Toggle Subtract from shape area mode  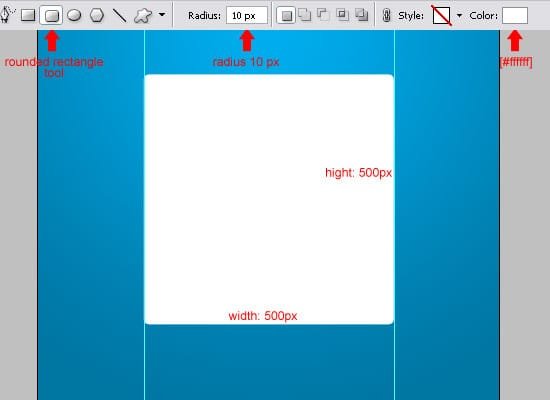pyautogui.click(x=323, y=15)
